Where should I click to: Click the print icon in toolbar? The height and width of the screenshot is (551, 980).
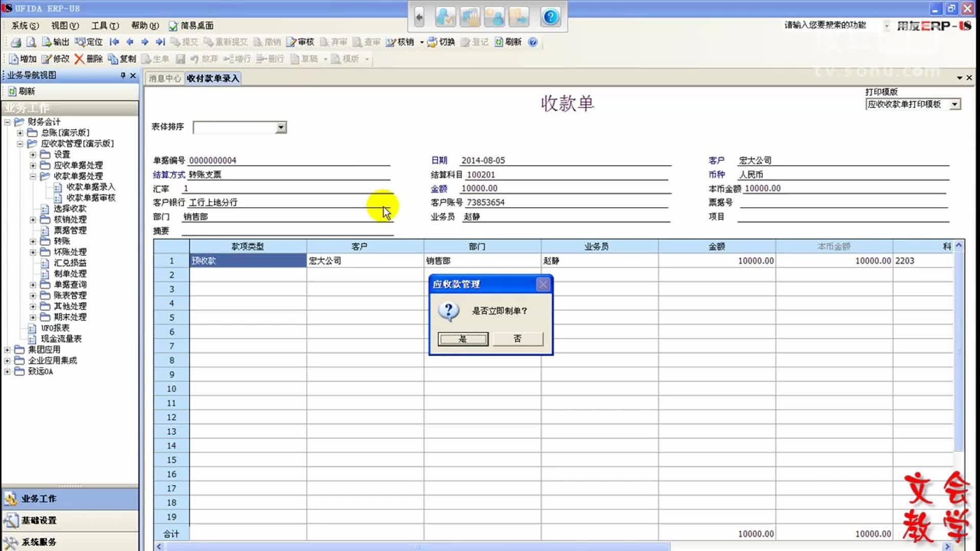[16, 42]
